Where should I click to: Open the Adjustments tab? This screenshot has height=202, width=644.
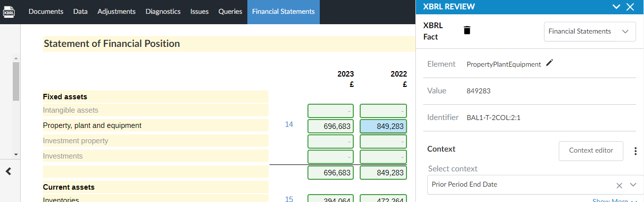click(116, 11)
